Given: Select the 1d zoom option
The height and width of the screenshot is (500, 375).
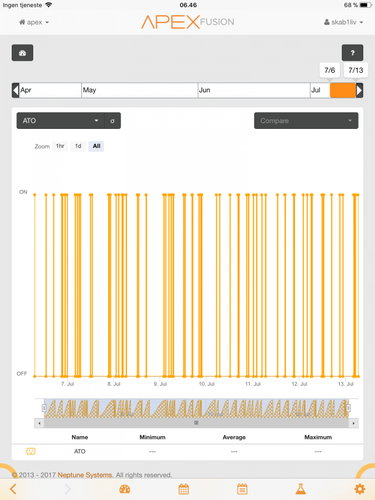Looking at the screenshot, I should [78, 146].
